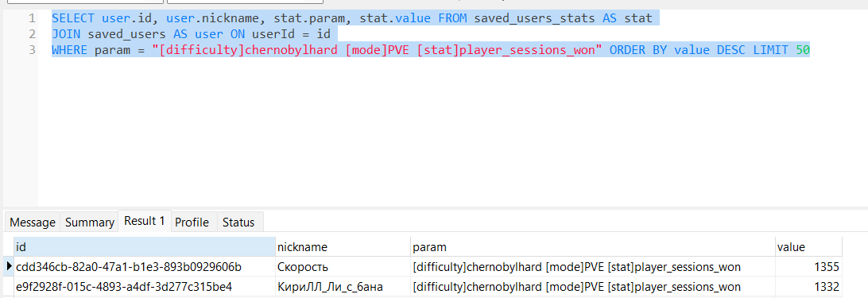Image resolution: width=868 pixels, height=298 pixels.
Task: Click line number 3 in editor gutter
Action: (32, 50)
